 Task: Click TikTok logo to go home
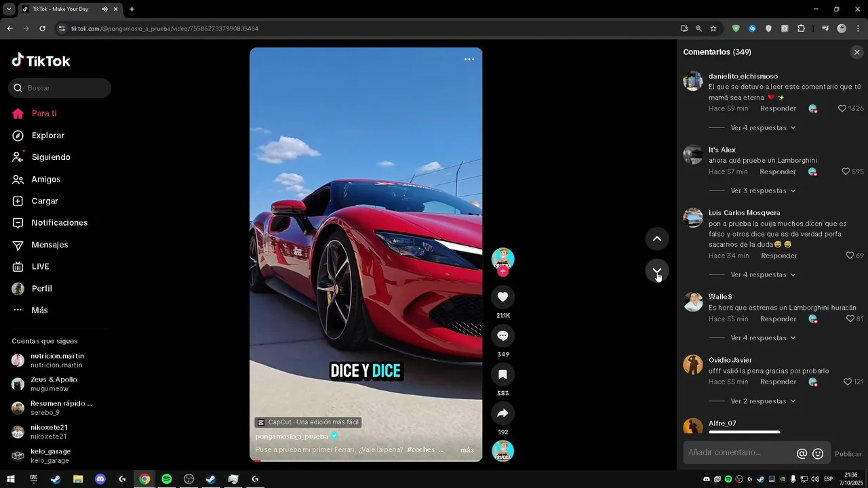41,60
